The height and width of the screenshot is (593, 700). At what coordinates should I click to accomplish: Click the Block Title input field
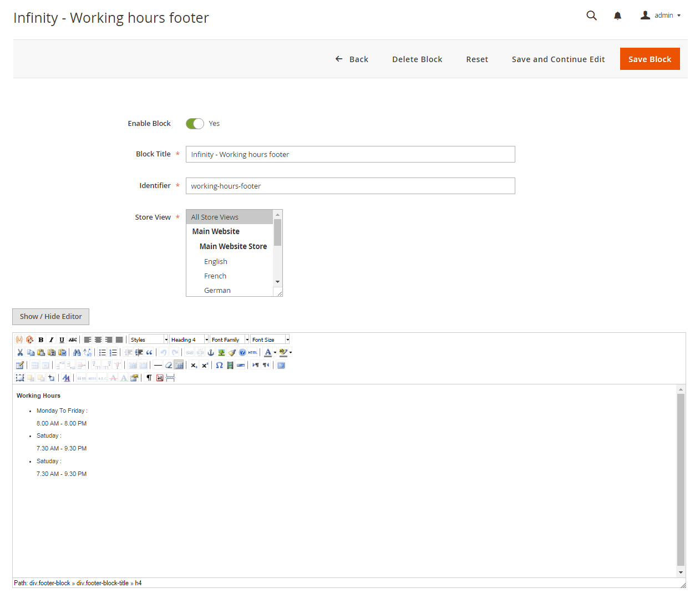[351, 154]
